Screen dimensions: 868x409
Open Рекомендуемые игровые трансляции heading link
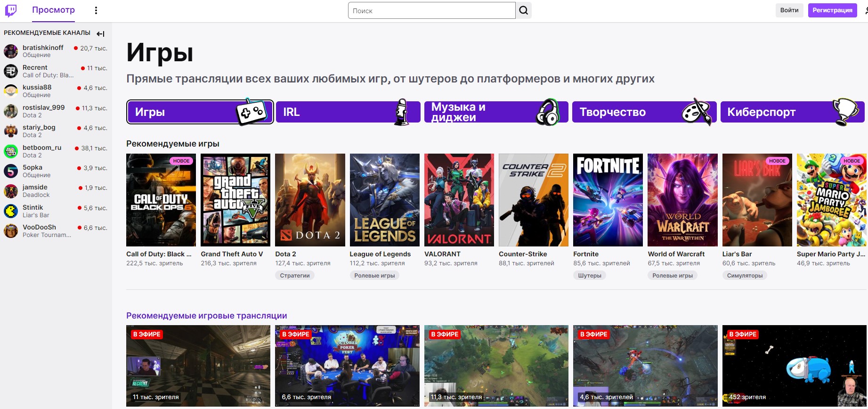pyautogui.click(x=206, y=316)
